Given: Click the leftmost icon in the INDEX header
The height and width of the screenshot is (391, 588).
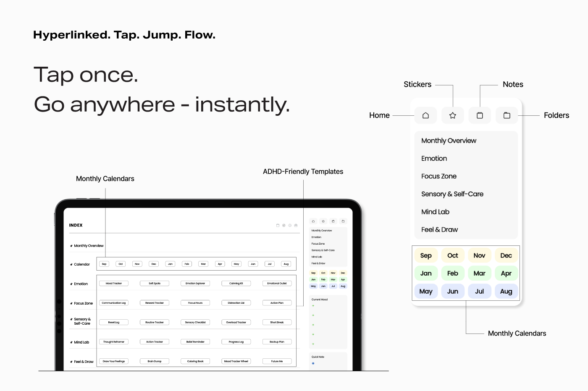Looking at the screenshot, I should pos(278,225).
